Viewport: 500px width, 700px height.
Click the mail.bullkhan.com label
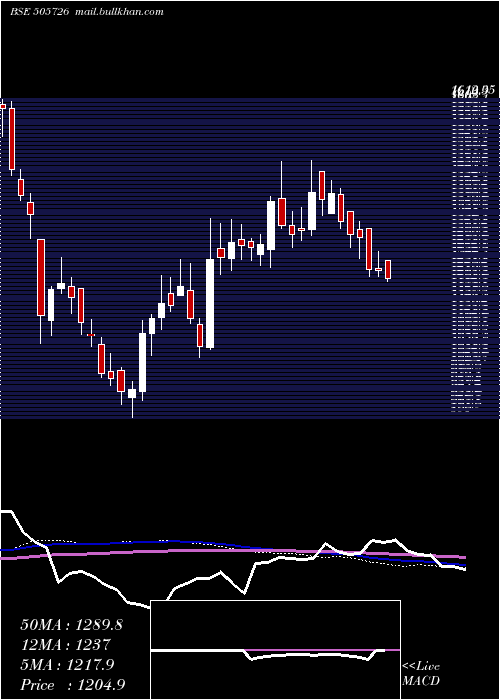pos(118,12)
